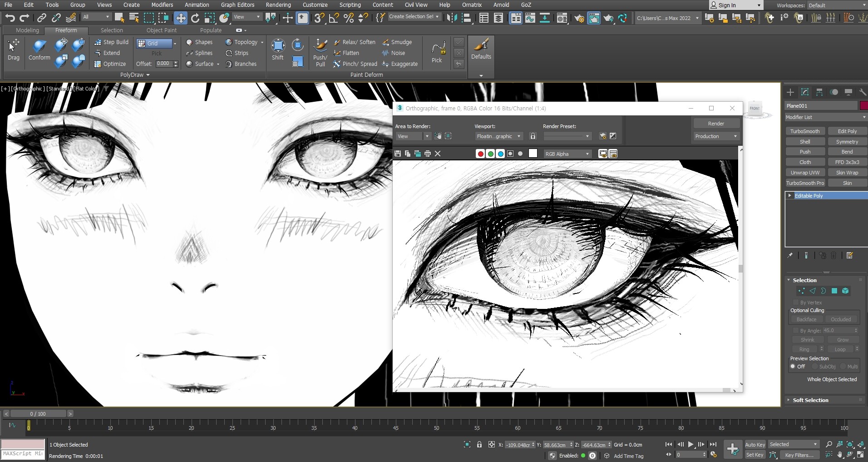This screenshot has width=868, height=462.
Task: Switch to the Modeling ribbon tab
Action: tap(27, 30)
